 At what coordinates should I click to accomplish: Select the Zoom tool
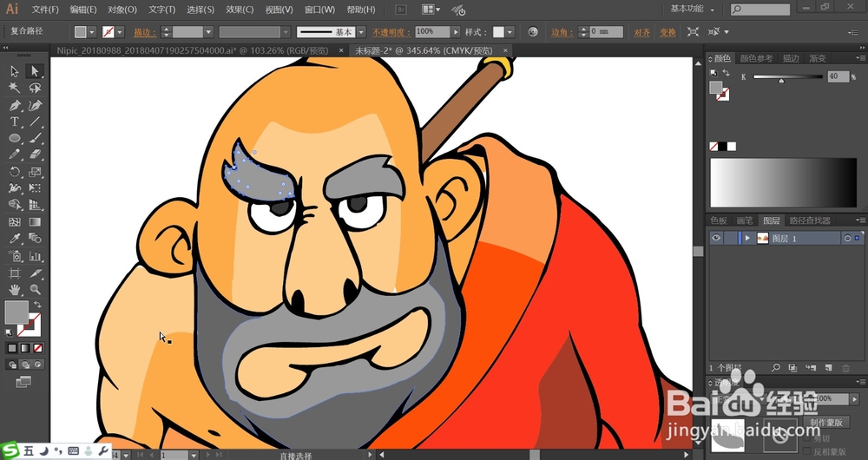tap(35, 289)
